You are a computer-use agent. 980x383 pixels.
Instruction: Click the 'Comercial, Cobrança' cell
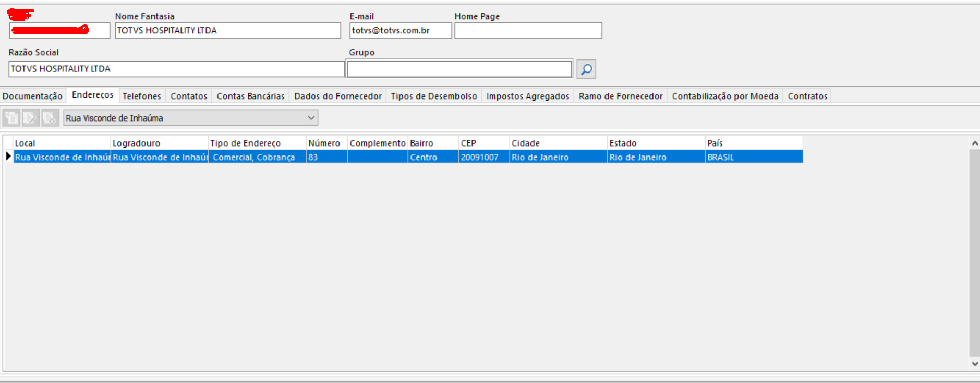tap(257, 157)
